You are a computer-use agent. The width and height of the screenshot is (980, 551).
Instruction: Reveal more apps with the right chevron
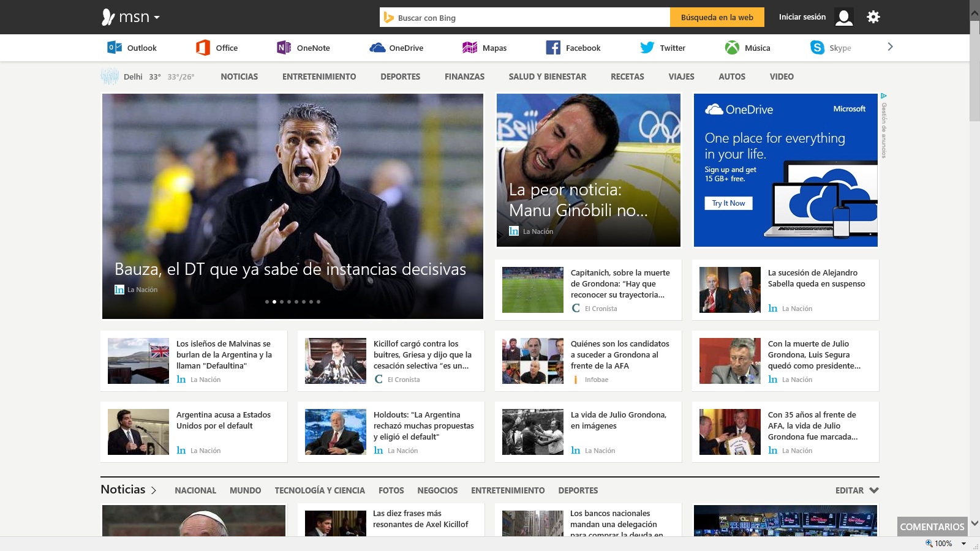(890, 47)
